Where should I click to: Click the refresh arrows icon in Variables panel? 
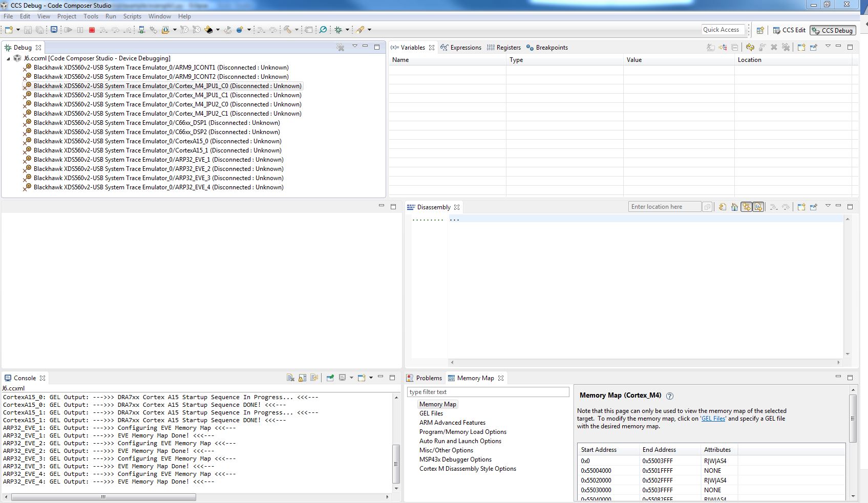coord(750,48)
